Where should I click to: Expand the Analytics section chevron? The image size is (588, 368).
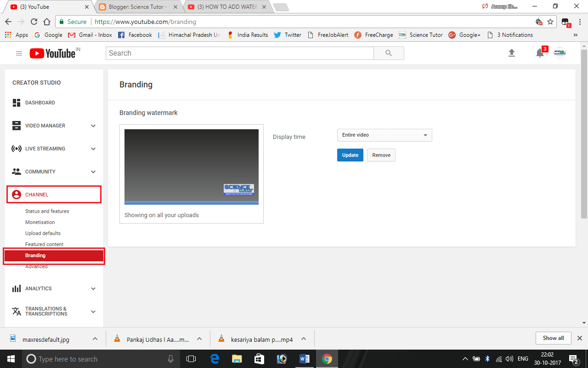[93, 288]
